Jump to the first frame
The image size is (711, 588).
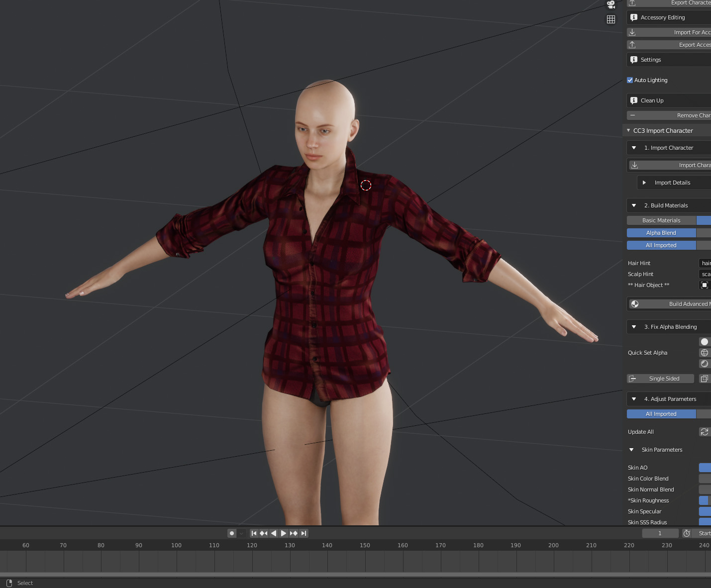(254, 533)
